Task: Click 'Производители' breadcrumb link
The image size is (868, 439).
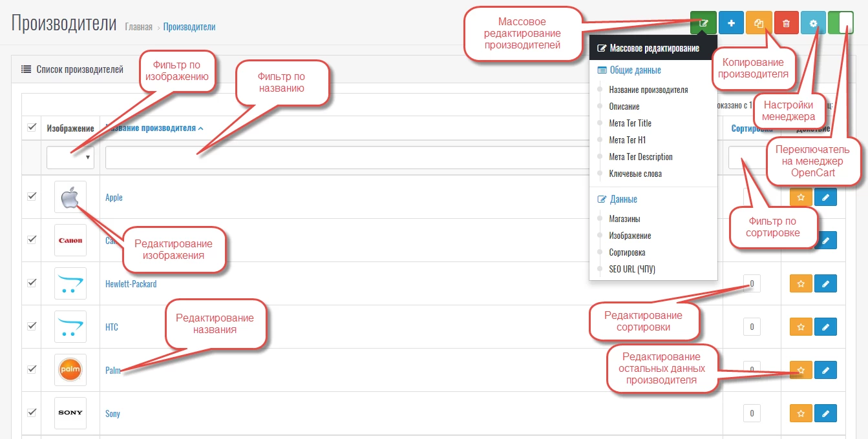Action: coord(189,27)
